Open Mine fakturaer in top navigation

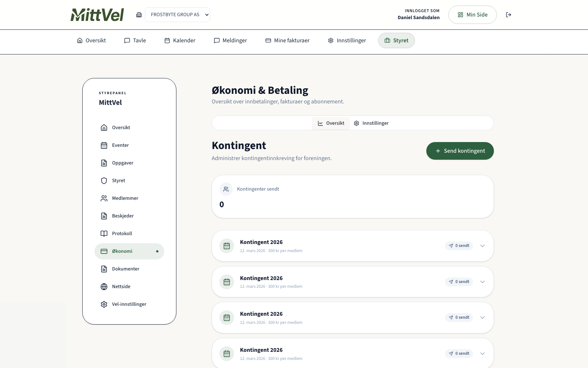coord(287,40)
